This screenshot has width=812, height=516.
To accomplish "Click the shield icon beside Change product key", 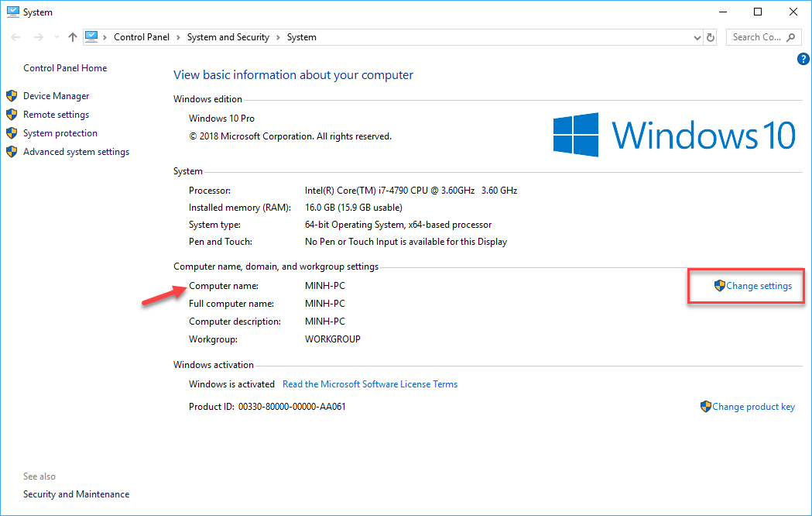I will click(705, 406).
